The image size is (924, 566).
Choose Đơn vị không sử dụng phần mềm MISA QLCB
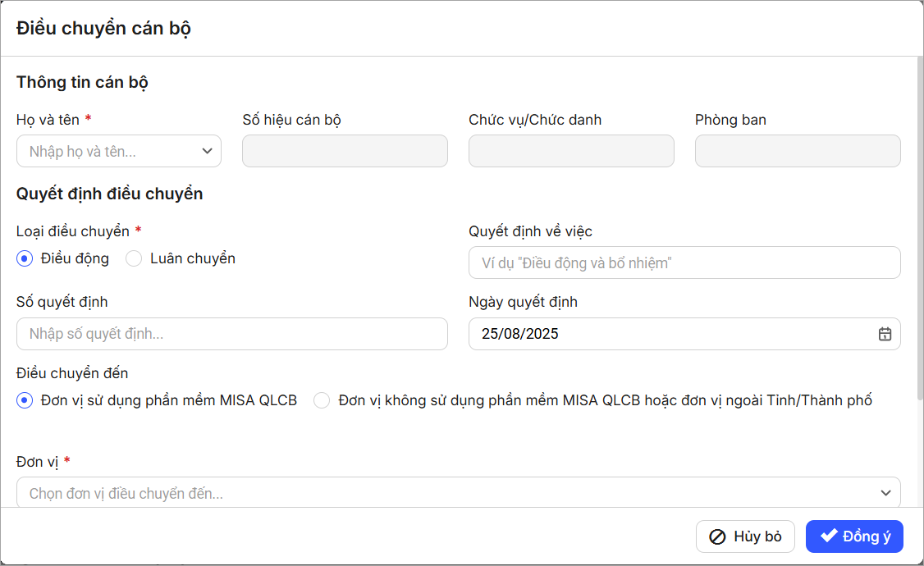(x=322, y=400)
